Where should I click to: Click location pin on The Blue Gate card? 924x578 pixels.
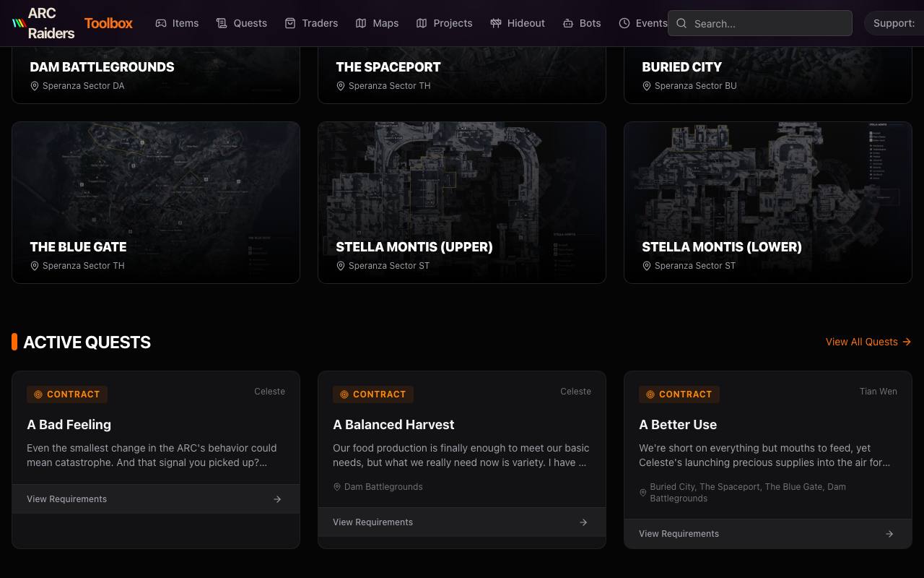[x=34, y=266]
